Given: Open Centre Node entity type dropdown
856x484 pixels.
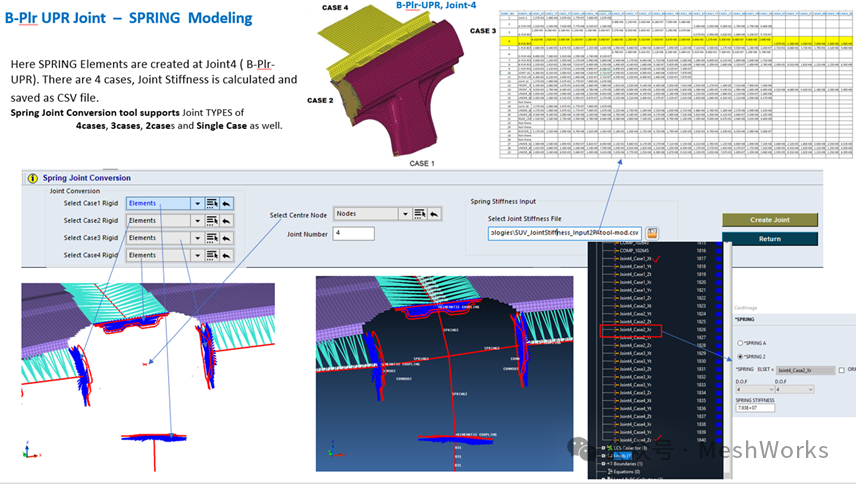Looking at the screenshot, I should (x=405, y=214).
